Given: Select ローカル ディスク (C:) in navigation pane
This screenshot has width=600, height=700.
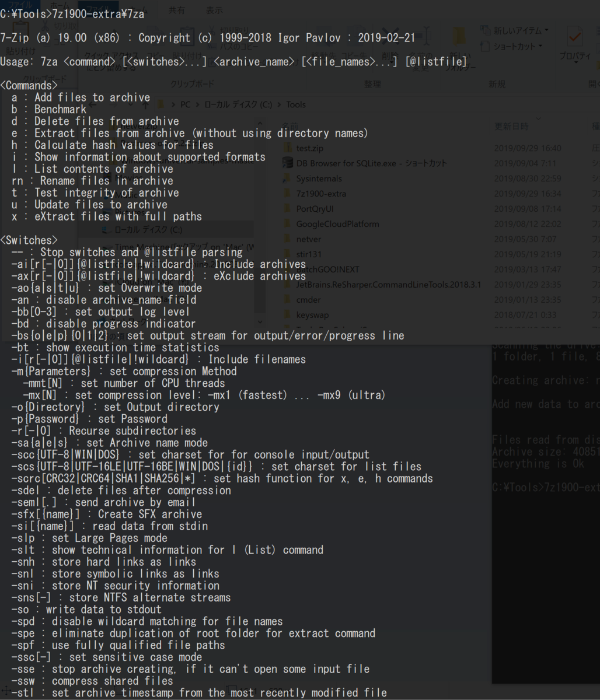Looking at the screenshot, I should (x=148, y=230).
